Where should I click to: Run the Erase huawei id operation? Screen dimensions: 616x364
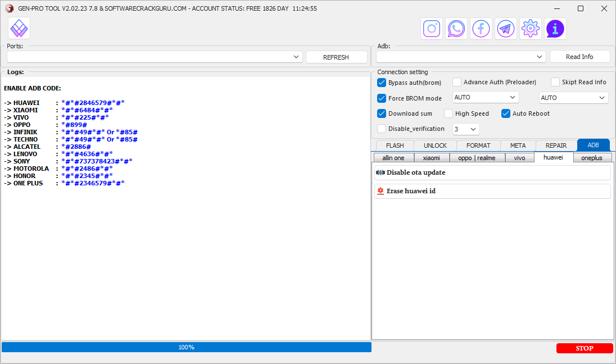(x=492, y=191)
